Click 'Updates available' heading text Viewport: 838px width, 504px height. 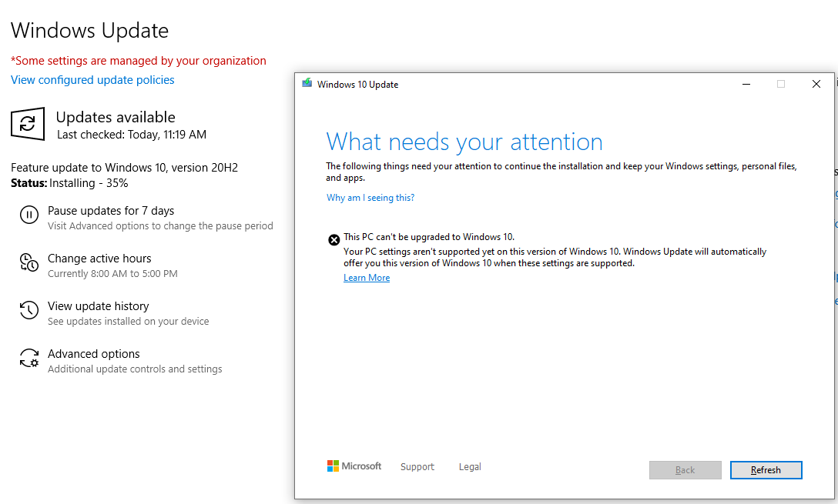click(116, 117)
